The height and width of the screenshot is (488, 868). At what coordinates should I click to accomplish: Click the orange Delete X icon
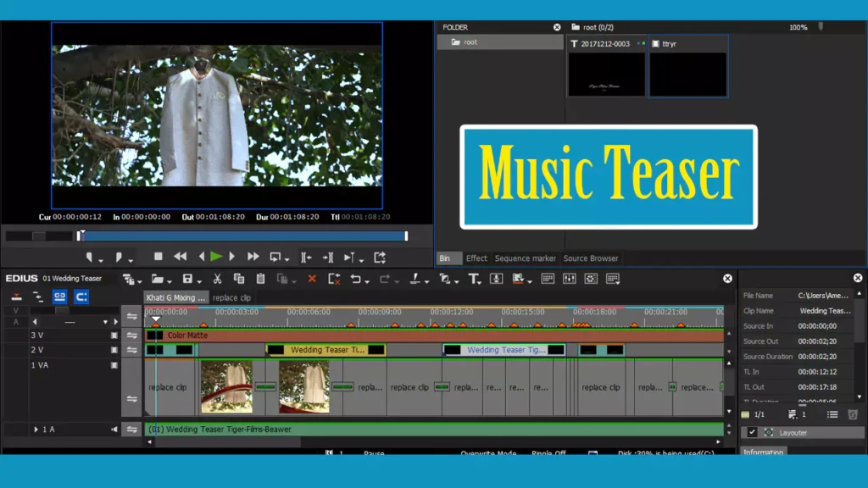(312, 279)
